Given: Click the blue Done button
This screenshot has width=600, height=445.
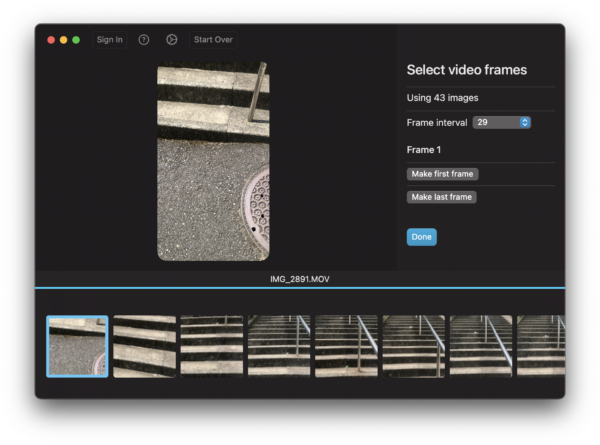Looking at the screenshot, I should tap(421, 237).
